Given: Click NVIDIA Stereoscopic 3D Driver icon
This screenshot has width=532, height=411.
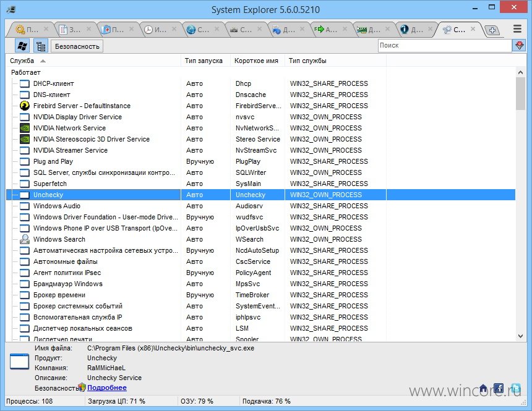Looking at the screenshot, I should (x=24, y=139).
